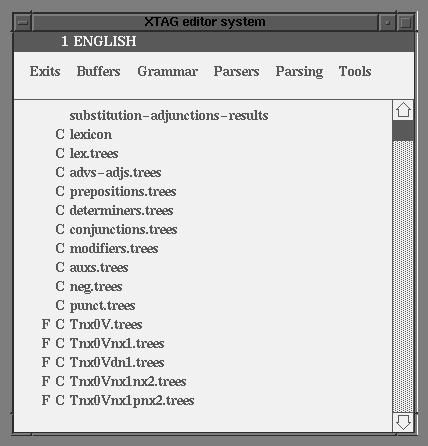
Task: Open the Exits menu
Action: point(45,71)
